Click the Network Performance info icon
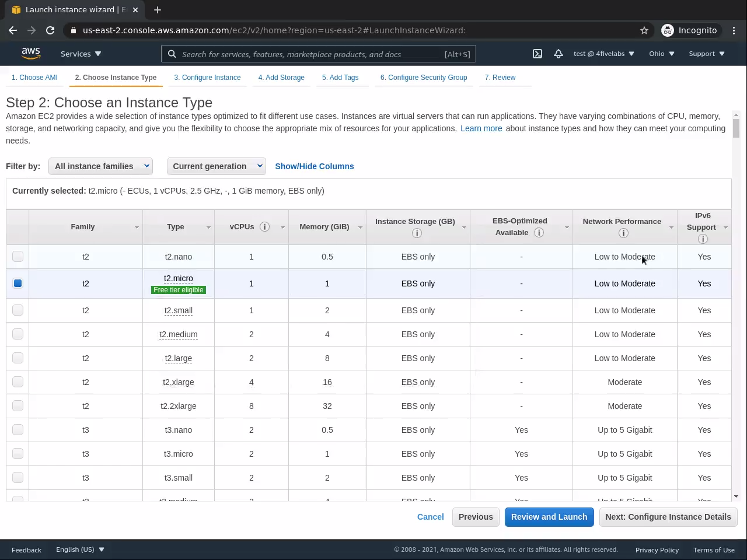The width and height of the screenshot is (747, 560). click(x=623, y=233)
